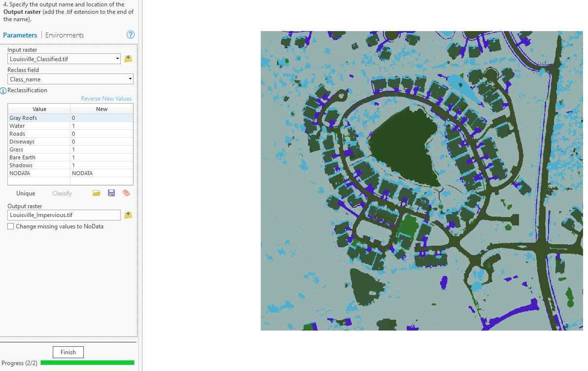This screenshot has width=588, height=371.
Task: Click the eraser icon to clear reclassification values
Action: (126, 192)
